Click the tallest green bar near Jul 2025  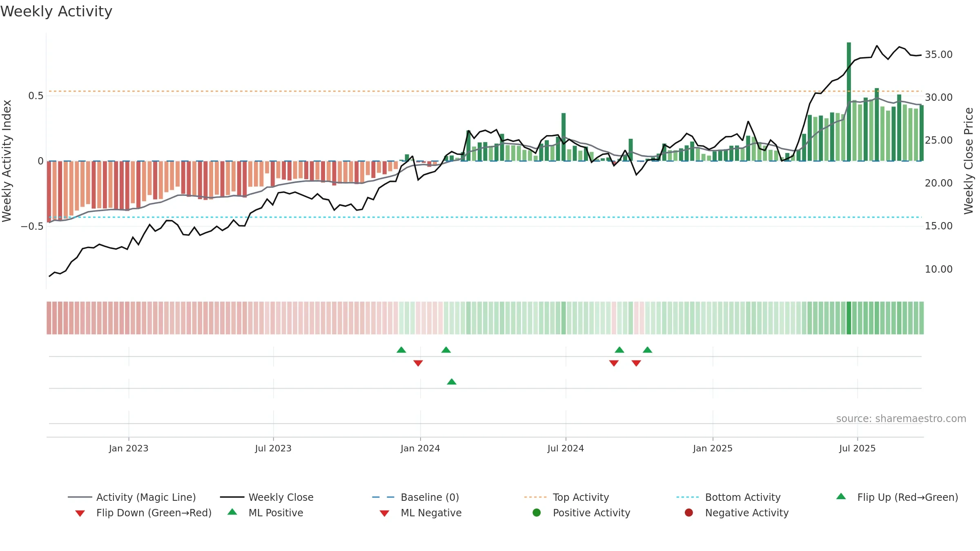849,102
